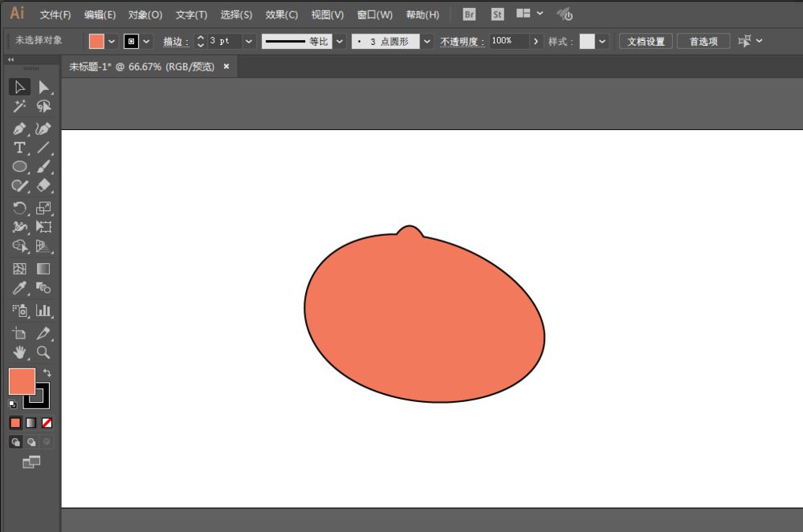Set fill to None mode
Viewport: 803px width, 532px height.
click(x=47, y=422)
